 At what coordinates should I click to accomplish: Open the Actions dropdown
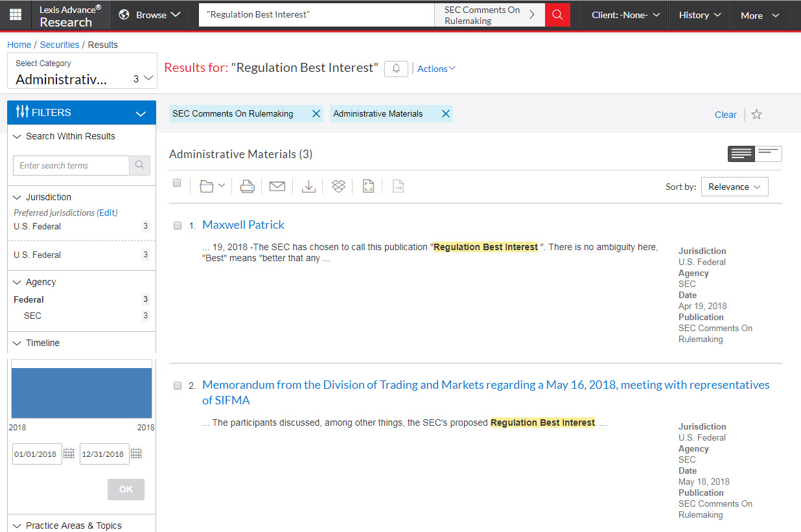coord(436,69)
